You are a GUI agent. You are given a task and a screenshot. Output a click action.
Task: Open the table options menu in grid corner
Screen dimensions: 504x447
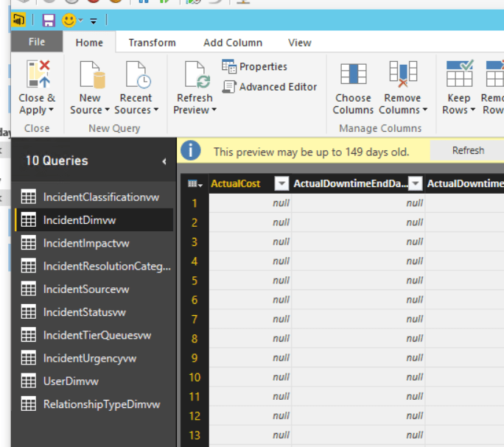click(x=193, y=184)
